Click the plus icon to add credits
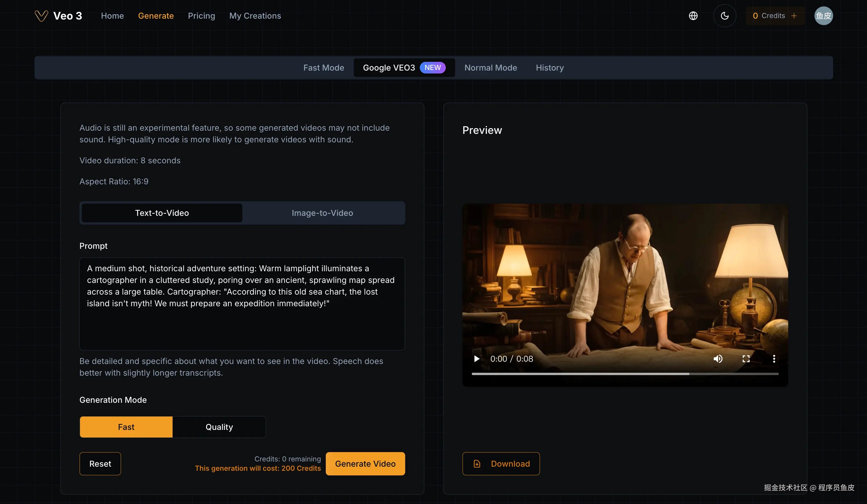This screenshot has width=867, height=504. point(794,16)
